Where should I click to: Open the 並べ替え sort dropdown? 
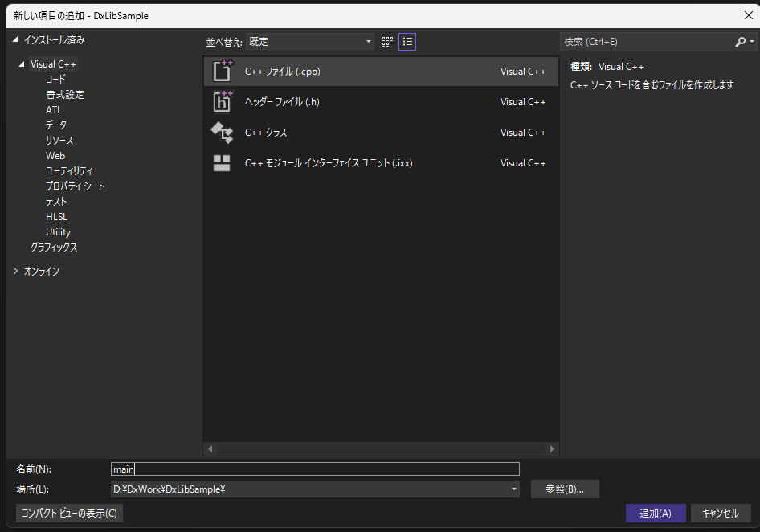point(310,42)
